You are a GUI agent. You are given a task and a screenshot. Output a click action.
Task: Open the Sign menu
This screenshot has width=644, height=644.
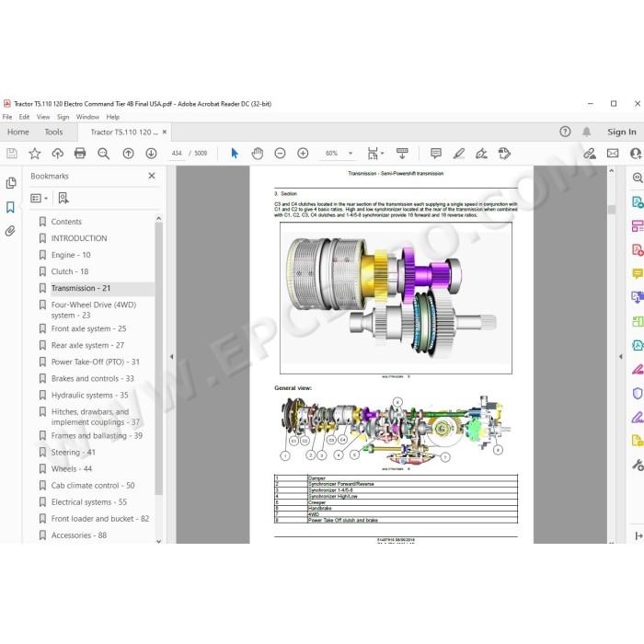point(63,117)
